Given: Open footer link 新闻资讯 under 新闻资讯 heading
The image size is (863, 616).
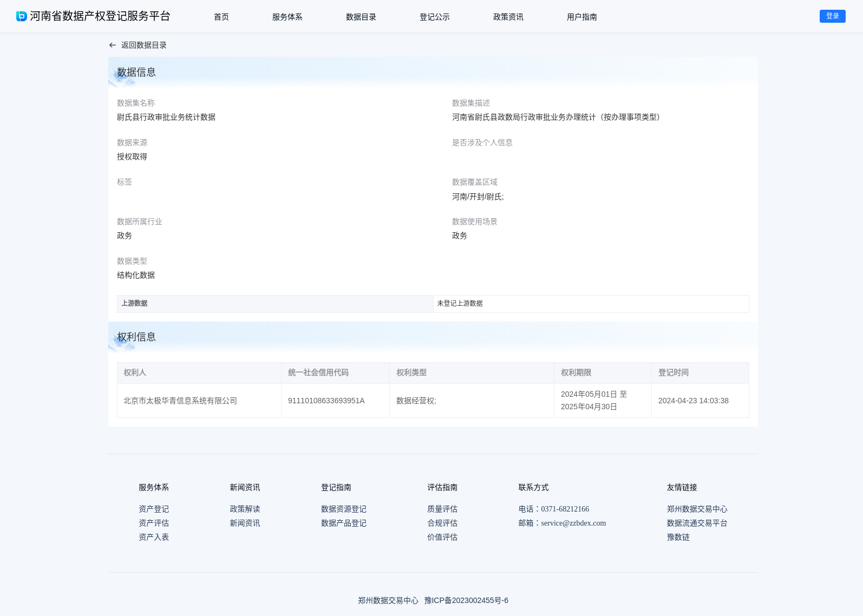Looking at the screenshot, I should click(245, 523).
